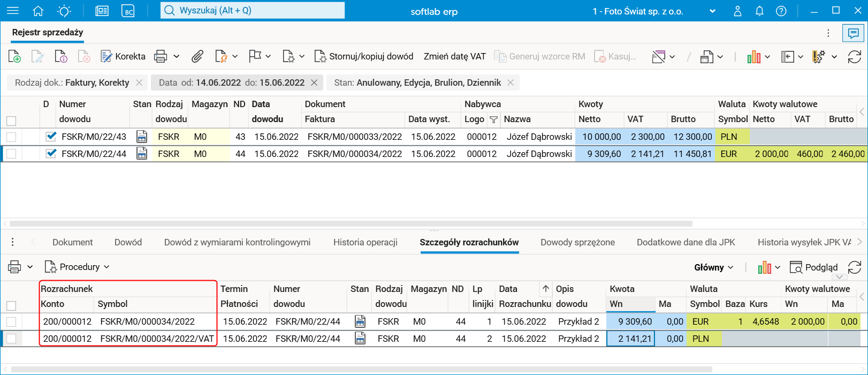868x375 pixels.
Task: Open the Główny view dropdown
Action: click(x=713, y=267)
